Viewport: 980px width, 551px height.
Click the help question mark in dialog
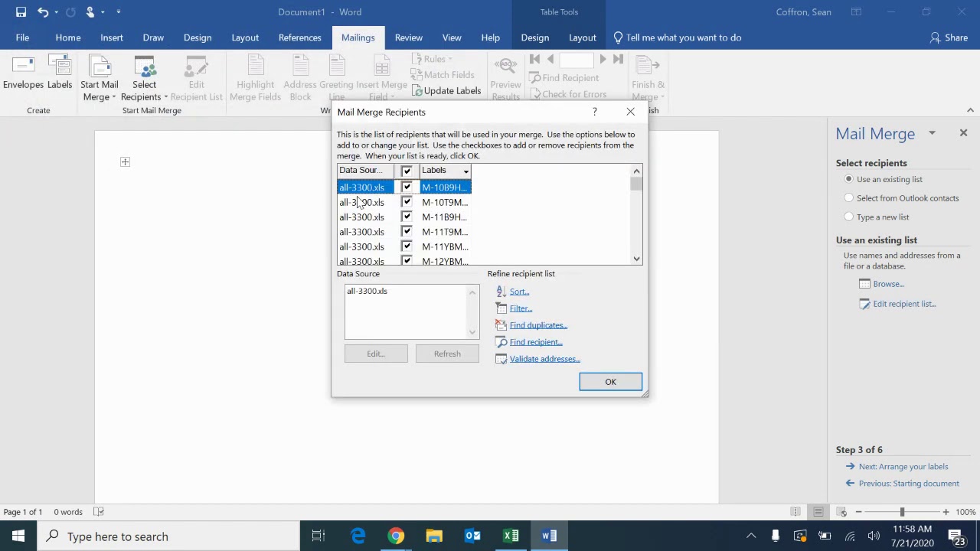[594, 112]
